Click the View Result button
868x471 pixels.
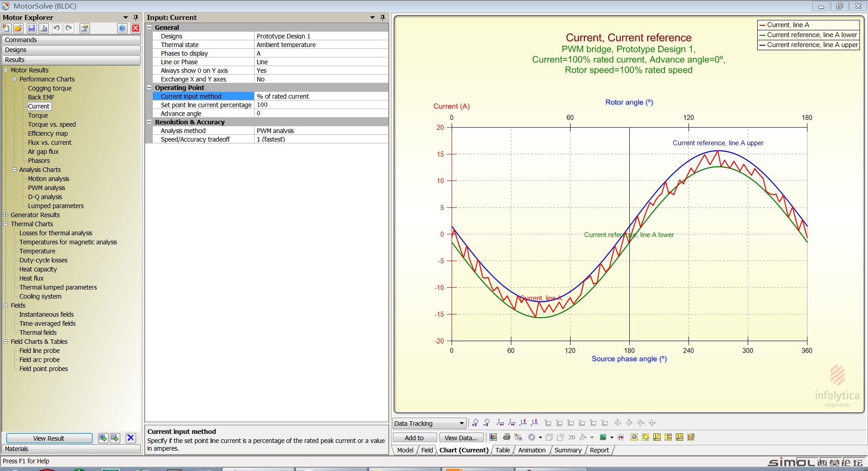click(49, 438)
